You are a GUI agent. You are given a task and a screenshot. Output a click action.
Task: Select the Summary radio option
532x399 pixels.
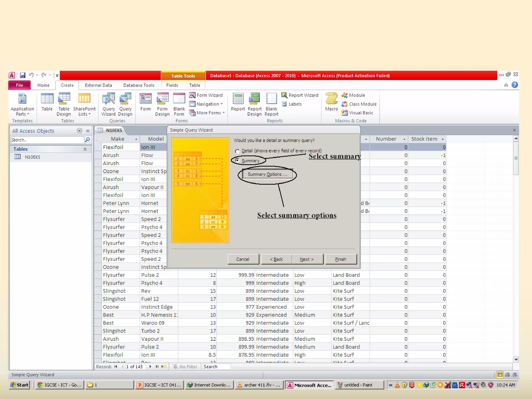click(x=237, y=161)
